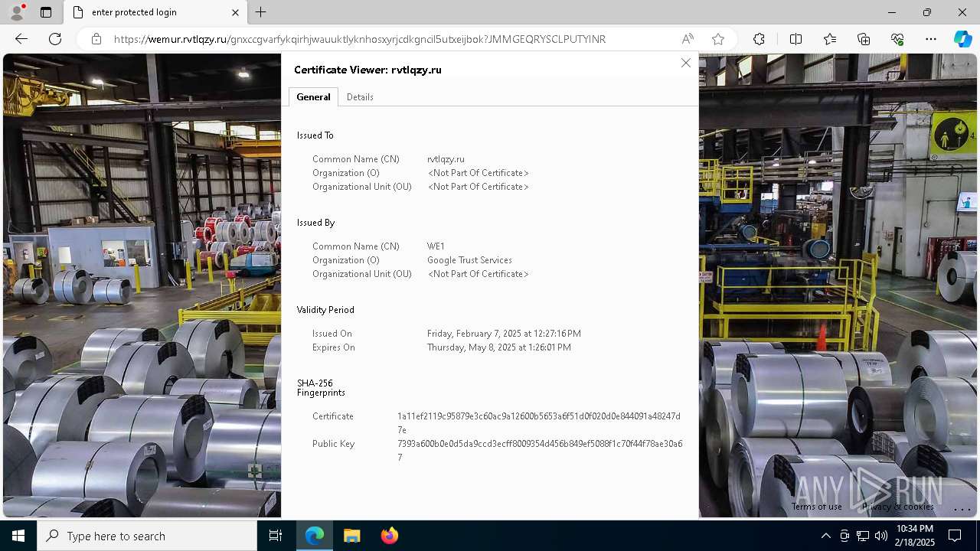This screenshot has height=551, width=980.
Task: Open the Collections icon
Action: coord(864,39)
